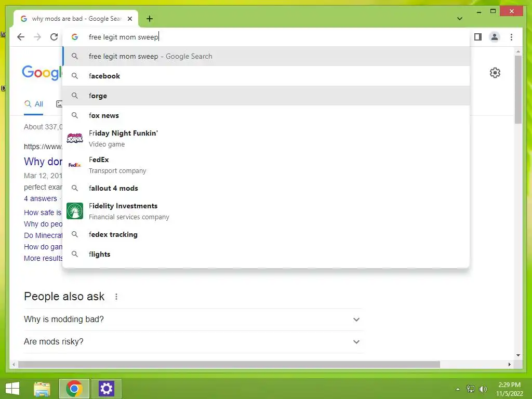Click search icon beside 'flights'
The height and width of the screenshot is (399, 532).
coord(75,254)
